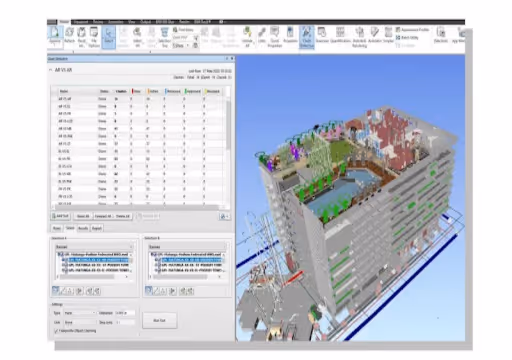The width and height of the screenshot is (512, 360).
Task: Toggle Self-Intersect button for Selection A
Action: tap(79, 291)
